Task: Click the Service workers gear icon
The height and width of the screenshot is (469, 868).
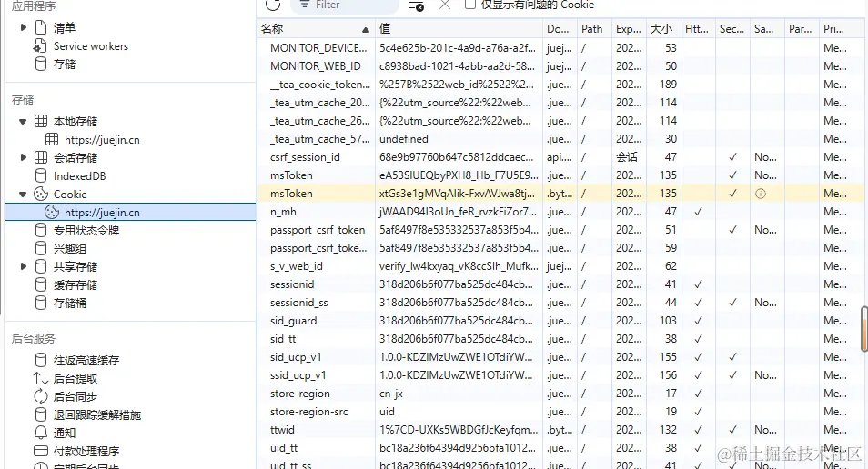Action: (x=40, y=46)
